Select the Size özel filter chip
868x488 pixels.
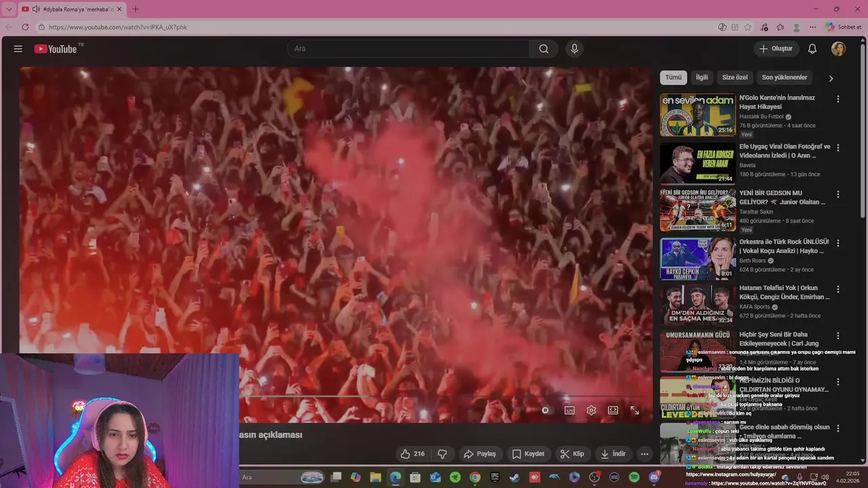pos(734,77)
